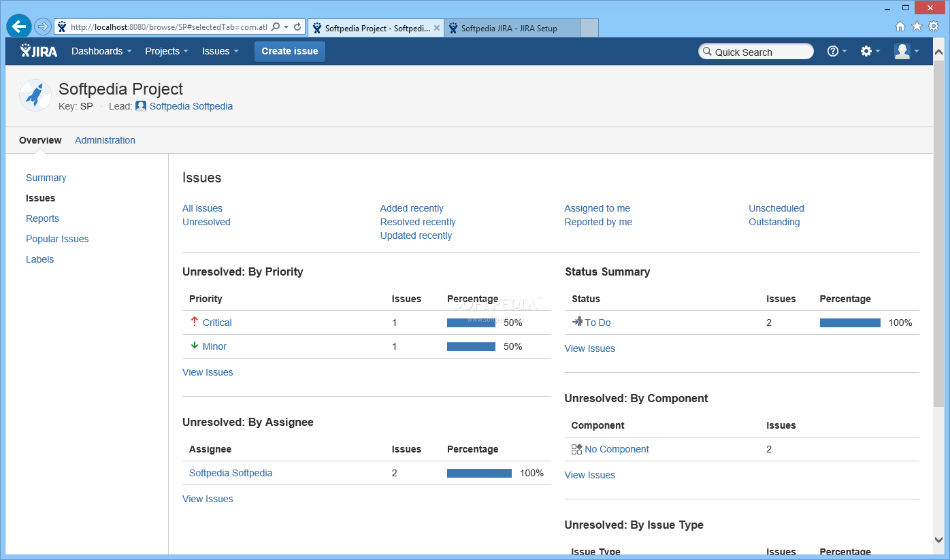Image resolution: width=950 pixels, height=560 pixels.
Task: Close the Softpedia Project browser tab
Action: (436, 28)
